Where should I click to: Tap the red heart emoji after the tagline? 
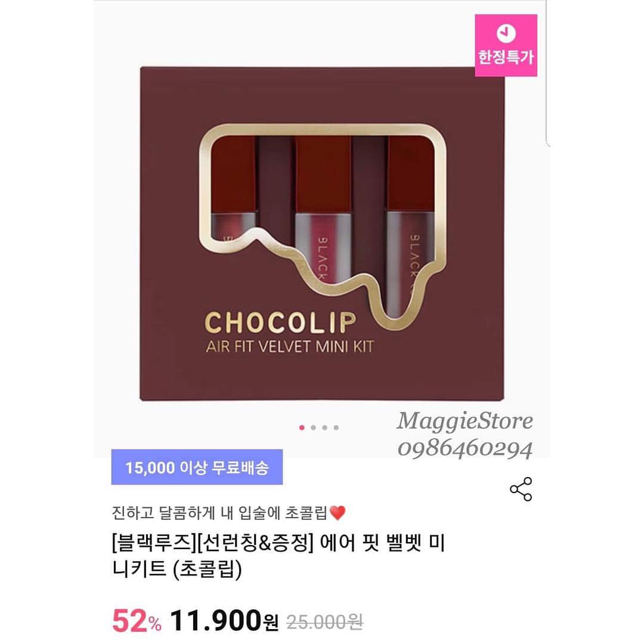click(x=338, y=513)
